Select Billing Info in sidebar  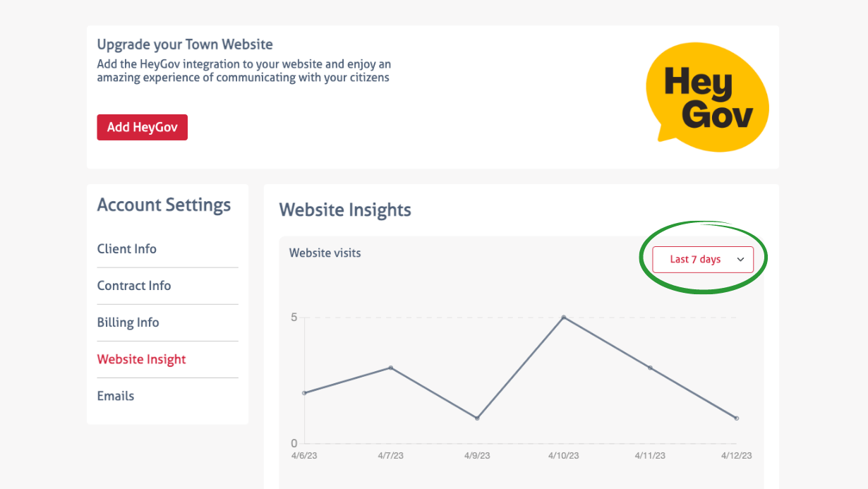pyautogui.click(x=128, y=322)
